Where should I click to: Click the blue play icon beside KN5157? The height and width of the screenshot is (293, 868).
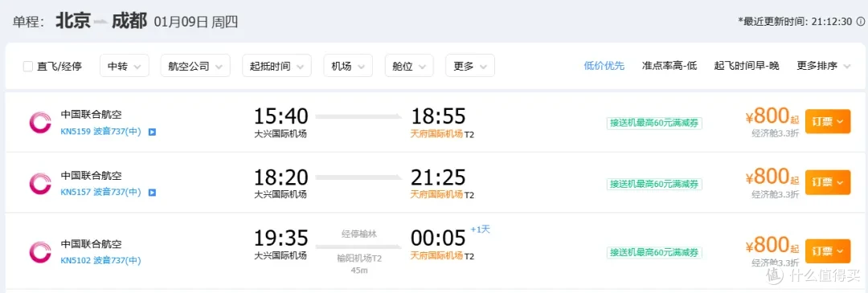pyautogui.click(x=152, y=193)
